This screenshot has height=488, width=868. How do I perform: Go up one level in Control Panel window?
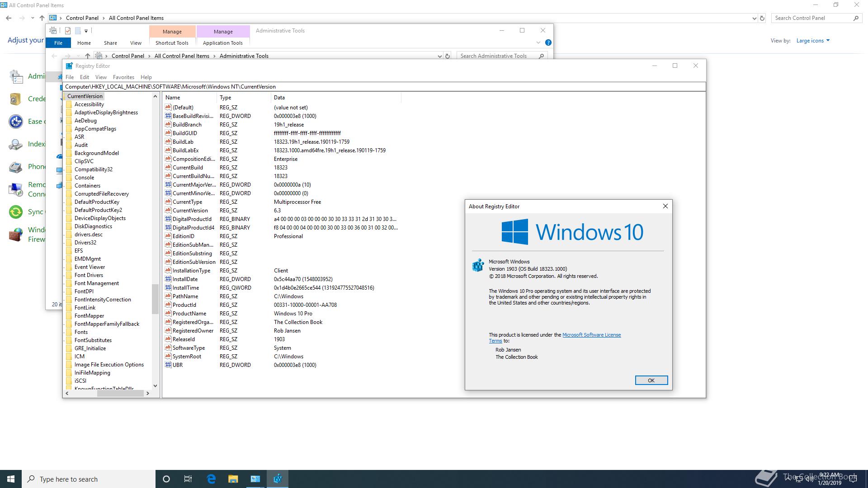point(42,18)
